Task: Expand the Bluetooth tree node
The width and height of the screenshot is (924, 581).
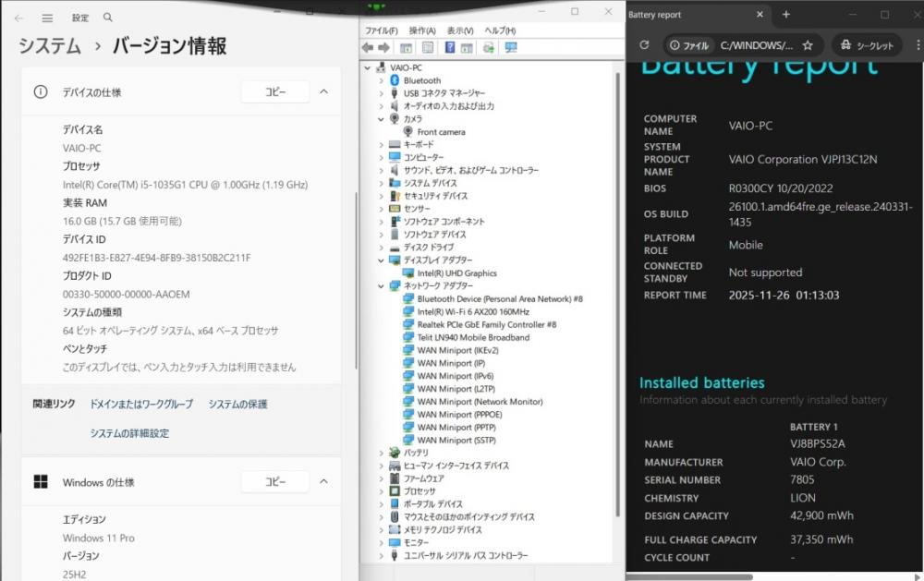Action: [x=382, y=80]
